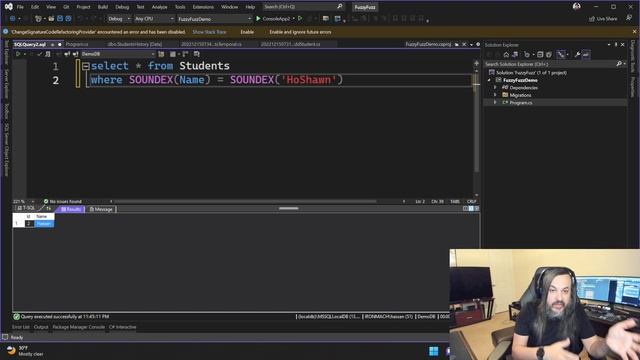Open the Debug configuration dropdown

point(119,19)
